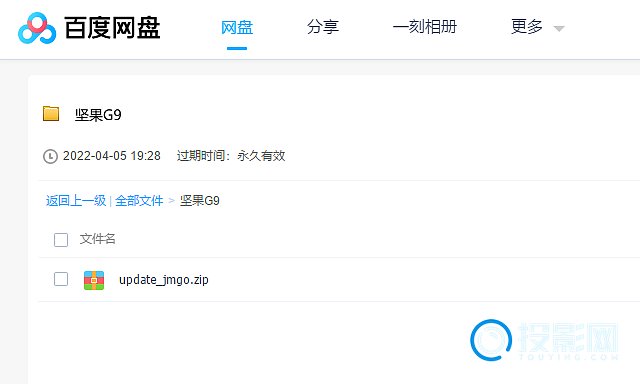Open the 分享 tab
This screenshot has width=640, height=384.
[x=322, y=27]
